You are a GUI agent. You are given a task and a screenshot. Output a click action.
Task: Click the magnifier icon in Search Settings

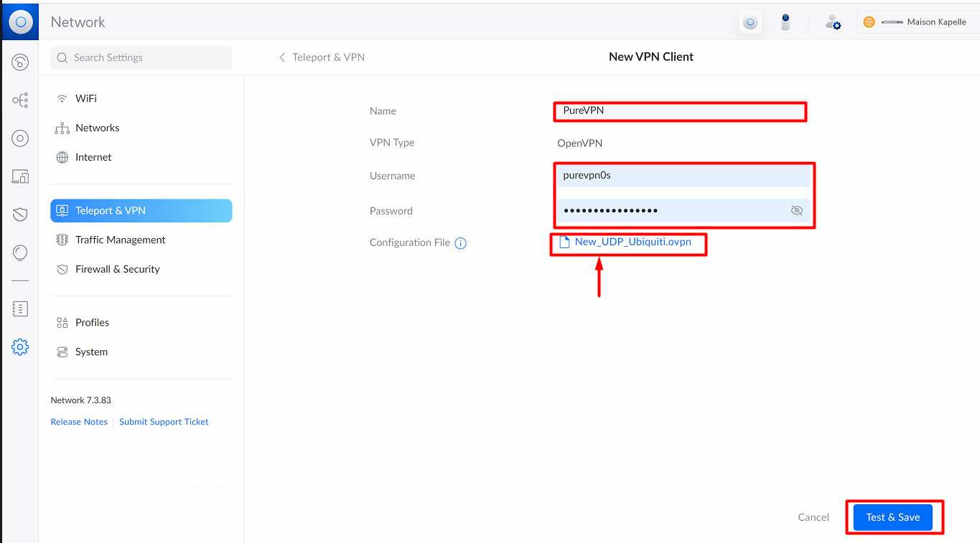[x=62, y=58]
